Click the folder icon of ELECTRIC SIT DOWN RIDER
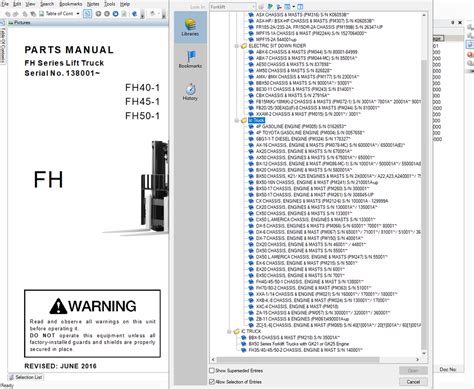 tap(244, 46)
